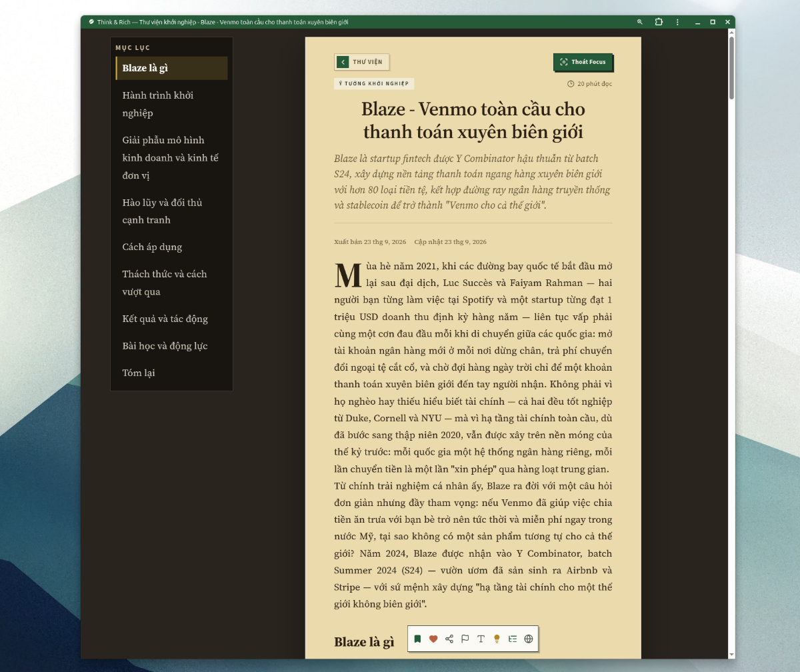Click the article title Blaze - Venmo toàn cầu

coord(473,121)
